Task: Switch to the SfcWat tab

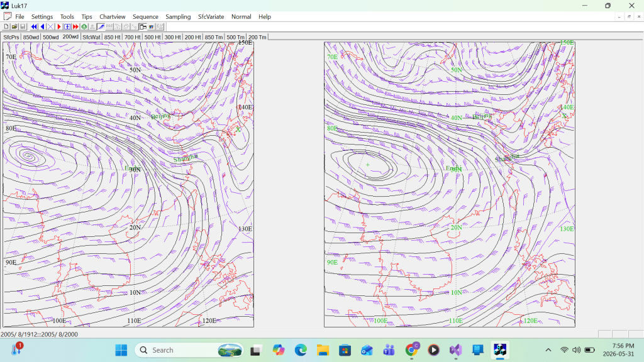Action: (91, 37)
